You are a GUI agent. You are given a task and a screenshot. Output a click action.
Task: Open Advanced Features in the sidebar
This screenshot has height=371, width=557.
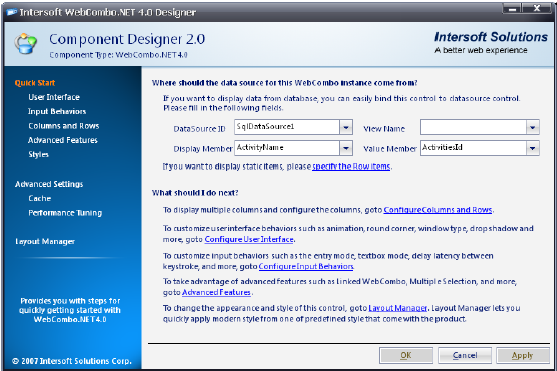63,140
